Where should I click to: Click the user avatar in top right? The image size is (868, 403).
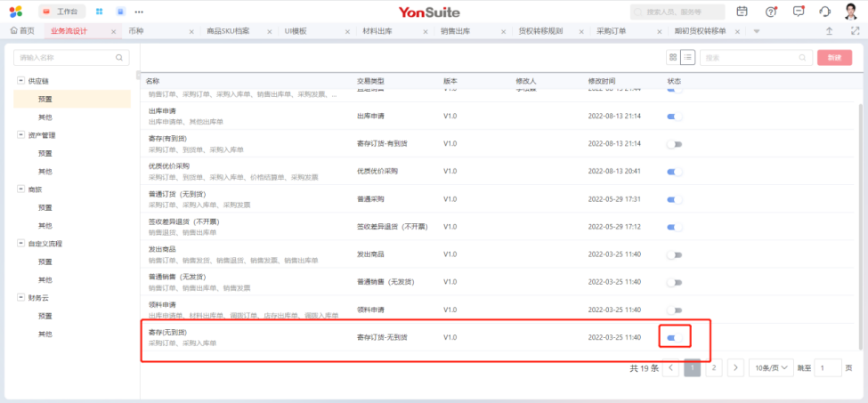pyautogui.click(x=850, y=12)
